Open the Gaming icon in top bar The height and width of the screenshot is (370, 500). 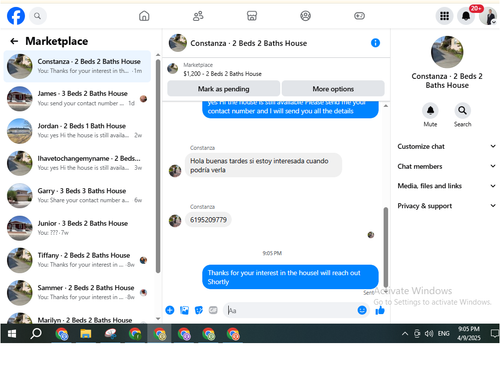359,16
